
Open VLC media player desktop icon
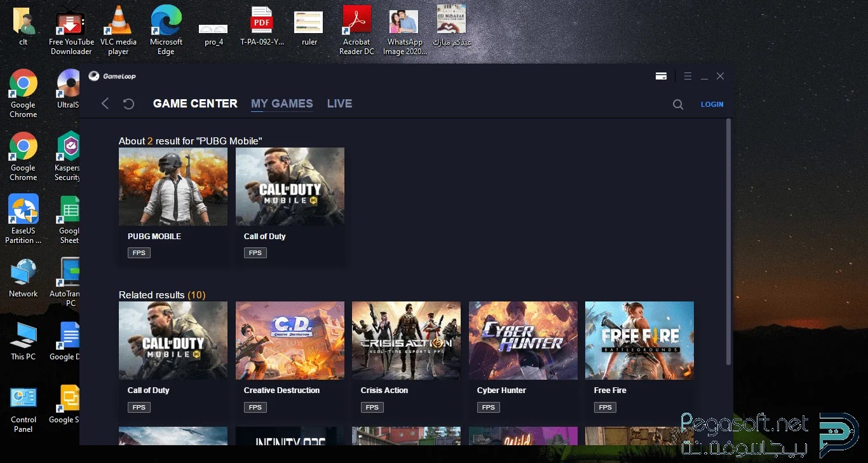point(118,31)
